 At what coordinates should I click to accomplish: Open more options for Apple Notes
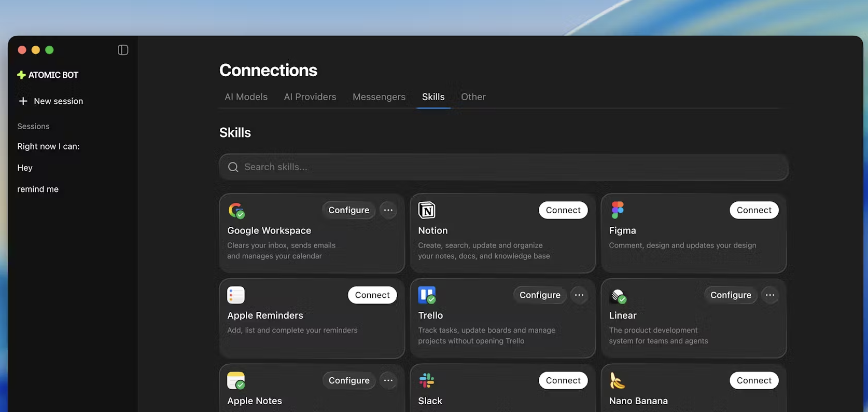388,380
